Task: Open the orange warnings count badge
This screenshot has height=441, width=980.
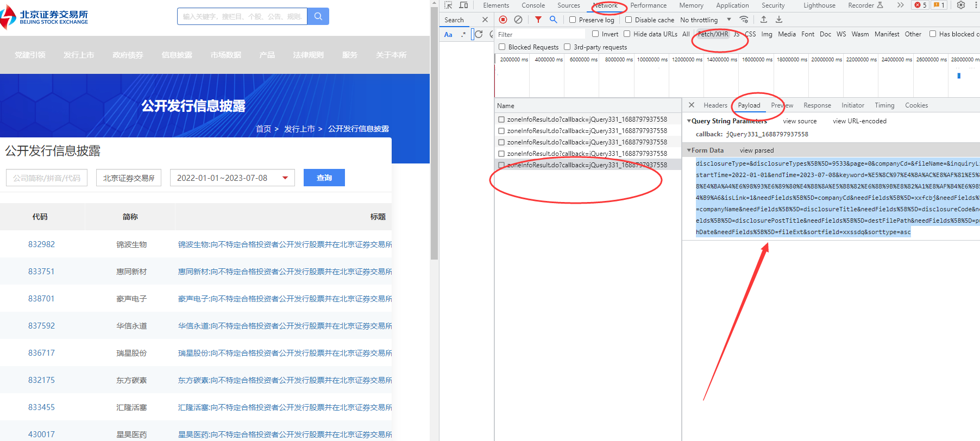Action: 939,5
